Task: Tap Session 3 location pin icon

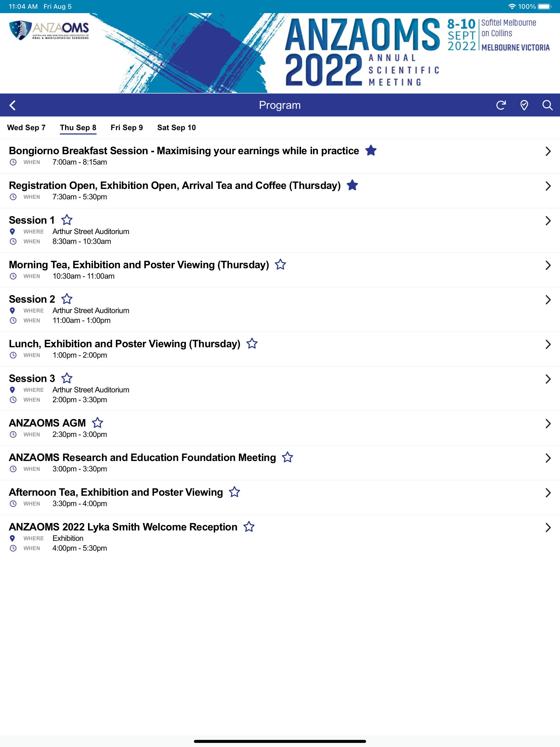Action: coord(13,390)
